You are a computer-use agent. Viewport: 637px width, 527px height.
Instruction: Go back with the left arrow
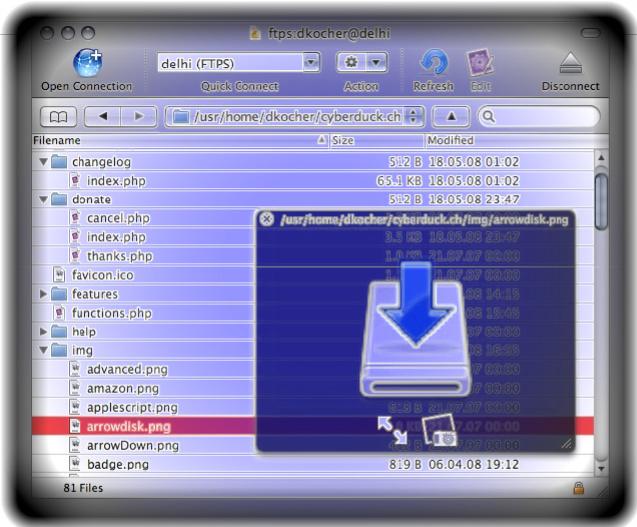click(x=102, y=117)
